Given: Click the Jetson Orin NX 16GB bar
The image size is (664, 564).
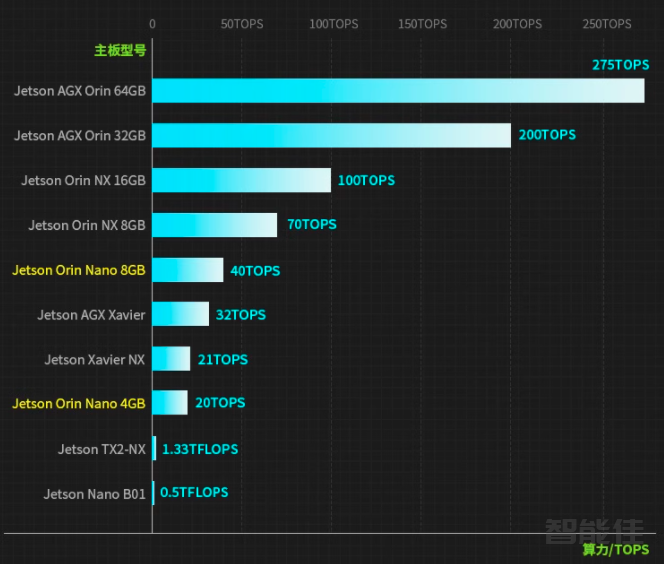Looking at the screenshot, I should pyautogui.click(x=241, y=180).
